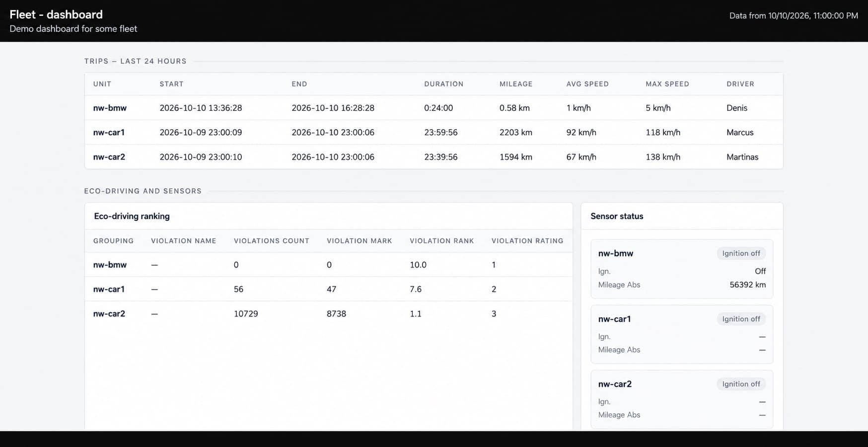
Task: Click driver name 'Marcus'
Action: tap(740, 132)
